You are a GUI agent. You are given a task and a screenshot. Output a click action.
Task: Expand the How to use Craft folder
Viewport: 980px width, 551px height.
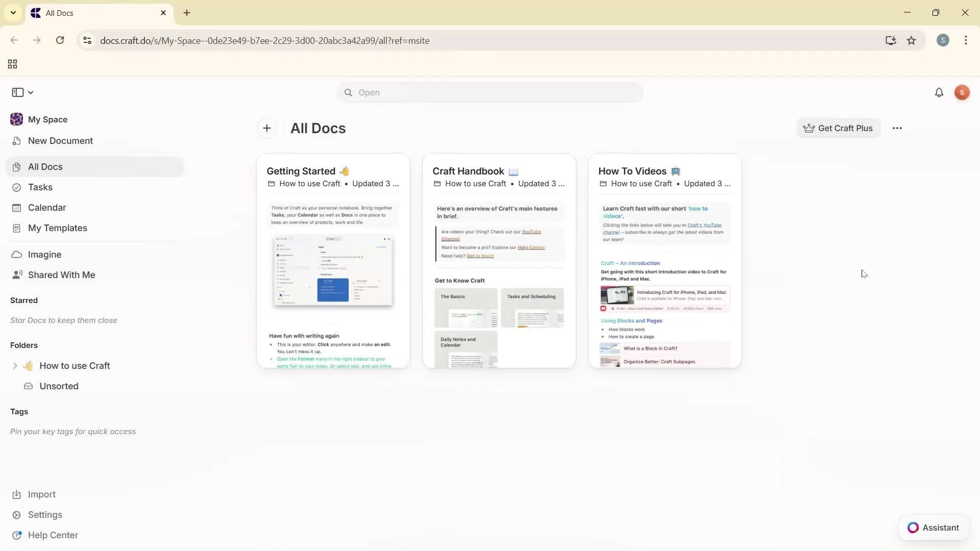click(x=15, y=365)
